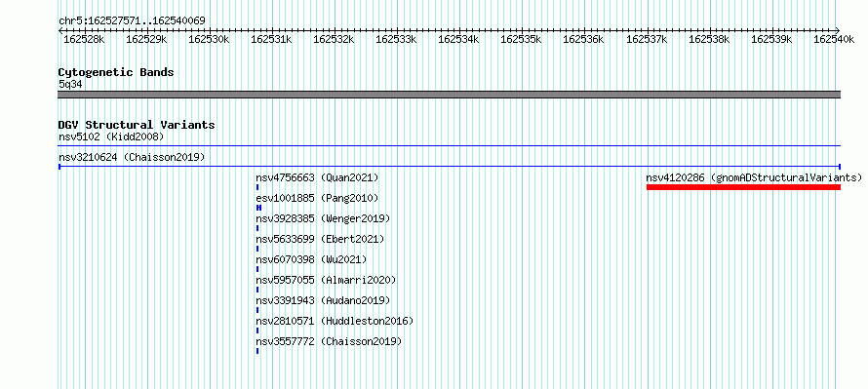Click the 162530k ruler position
868x389 pixels.
(x=210, y=39)
